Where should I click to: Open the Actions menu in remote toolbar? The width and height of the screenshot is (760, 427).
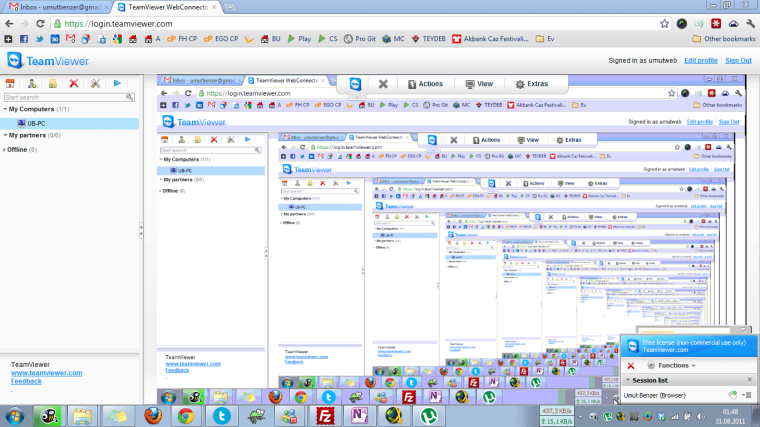pos(423,85)
